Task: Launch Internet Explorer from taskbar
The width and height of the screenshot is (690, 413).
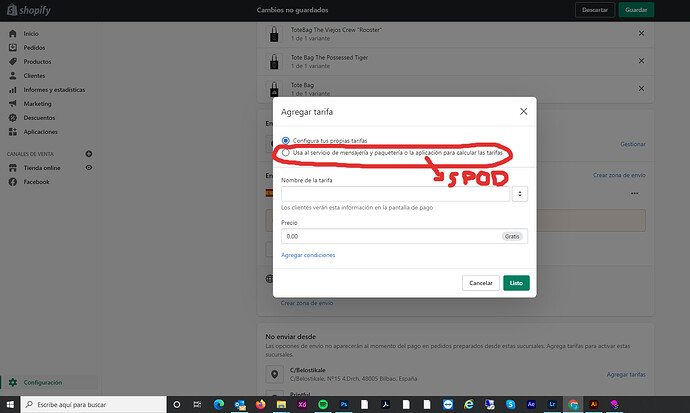Action: click(469, 404)
